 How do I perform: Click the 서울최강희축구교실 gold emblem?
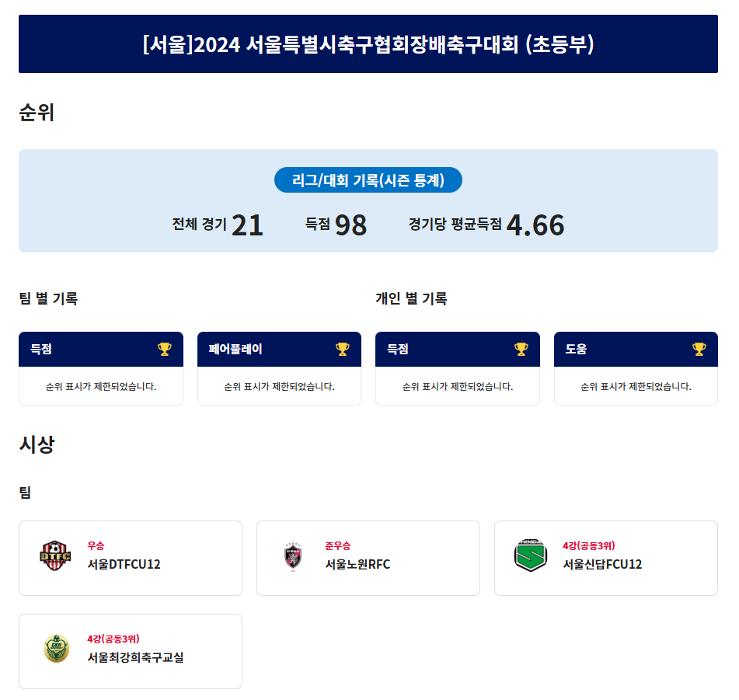tap(56, 650)
